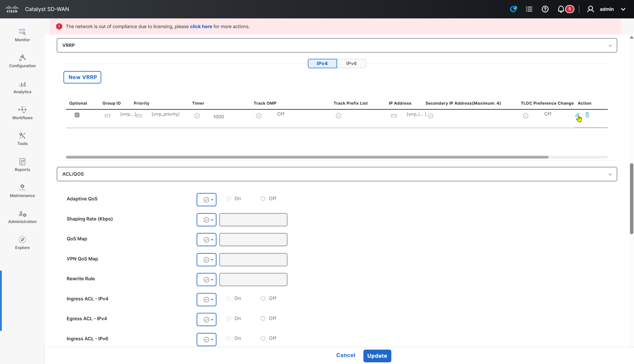Image resolution: width=634 pixels, height=364 pixels.
Task: Select Off for Ingress ACL - IPv6
Action: [x=263, y=338]
